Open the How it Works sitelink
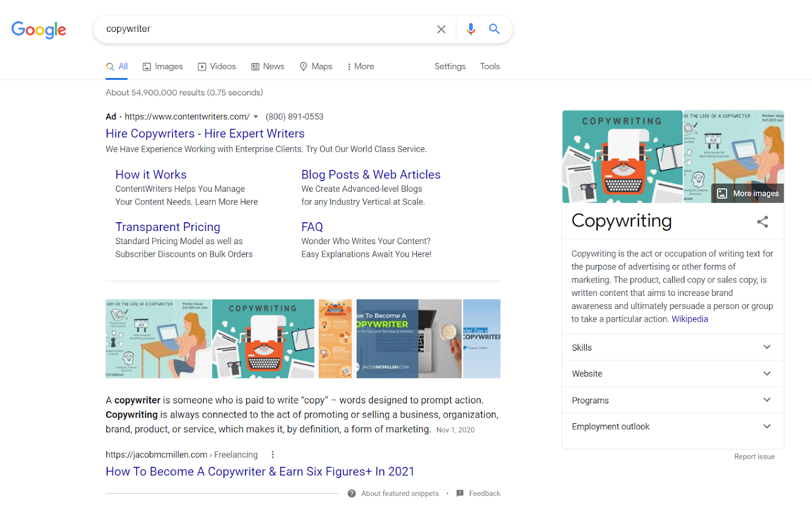Image resolution: width=812 pixels, height=509 pixels. pos(151,175)
